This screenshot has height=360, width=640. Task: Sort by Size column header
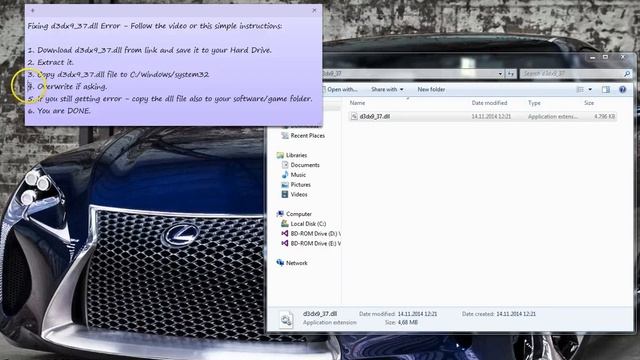point(589,103)
